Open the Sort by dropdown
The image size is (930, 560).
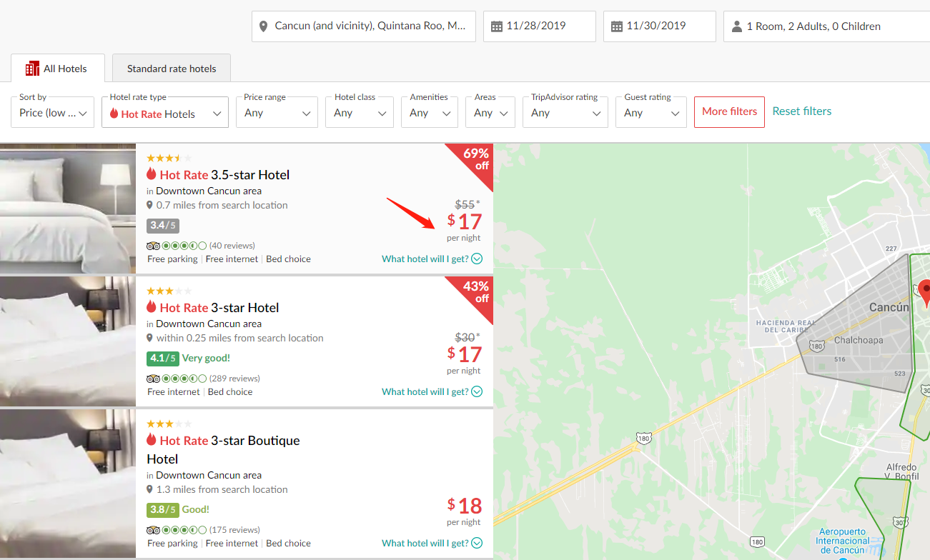(53, 112)
